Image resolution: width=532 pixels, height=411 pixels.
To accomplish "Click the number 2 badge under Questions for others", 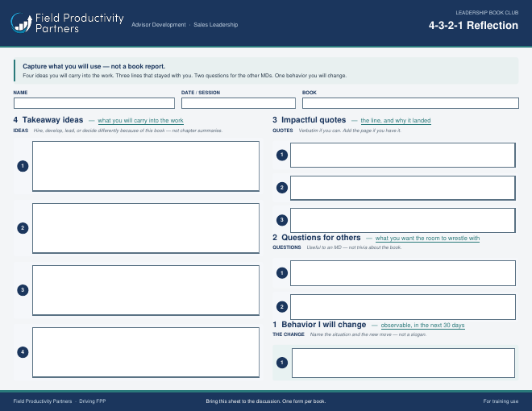I will point(282,307).
